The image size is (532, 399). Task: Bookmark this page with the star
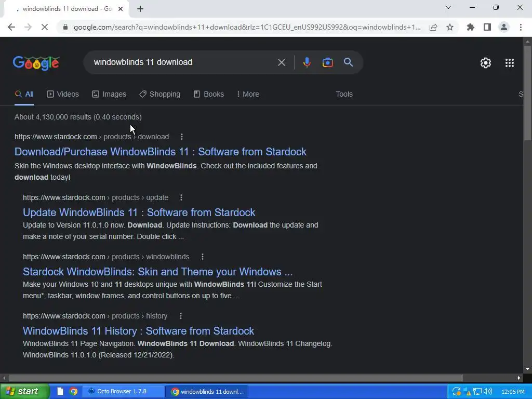(450, 27)
